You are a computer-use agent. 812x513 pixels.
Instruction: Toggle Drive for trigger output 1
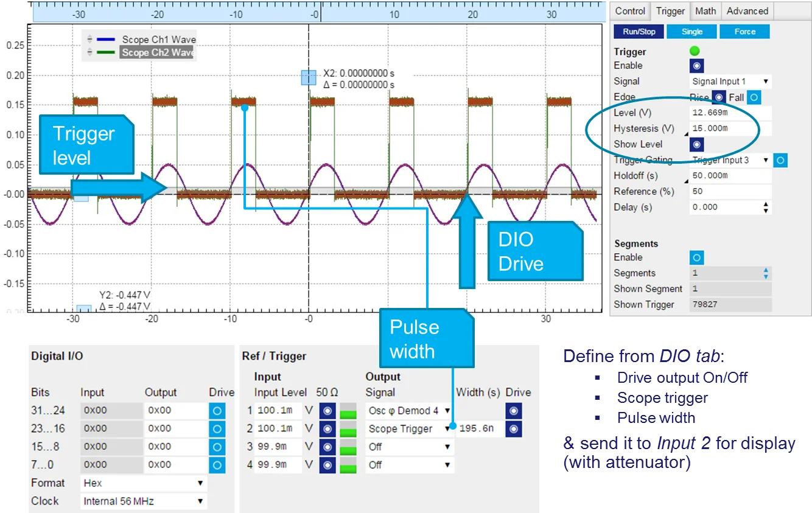pyautogui.click(x=514, y=411)
